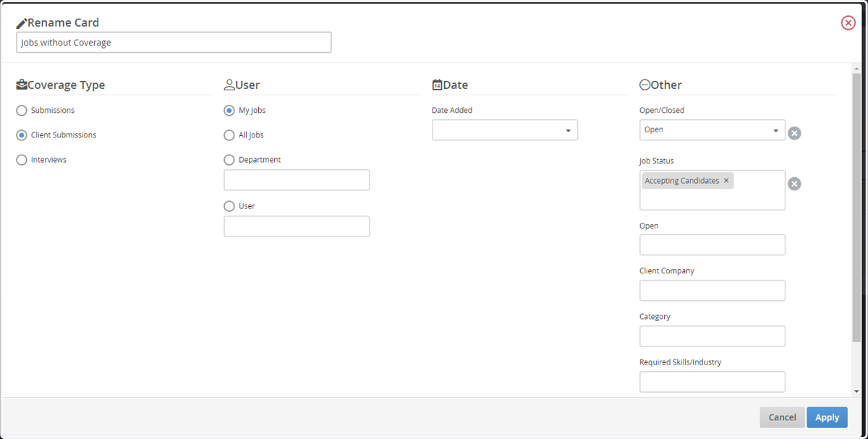Select the Client Submissions radio button

(x=22, y=135)
